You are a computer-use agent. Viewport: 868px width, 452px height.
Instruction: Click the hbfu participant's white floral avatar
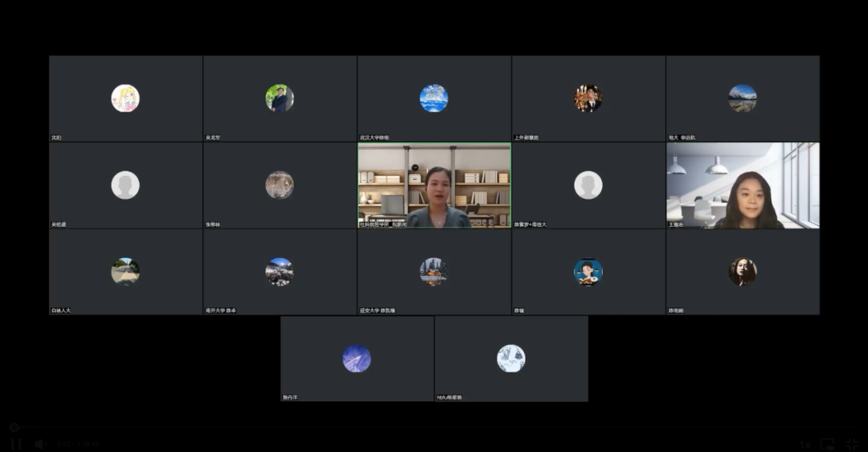pos(511,359)
